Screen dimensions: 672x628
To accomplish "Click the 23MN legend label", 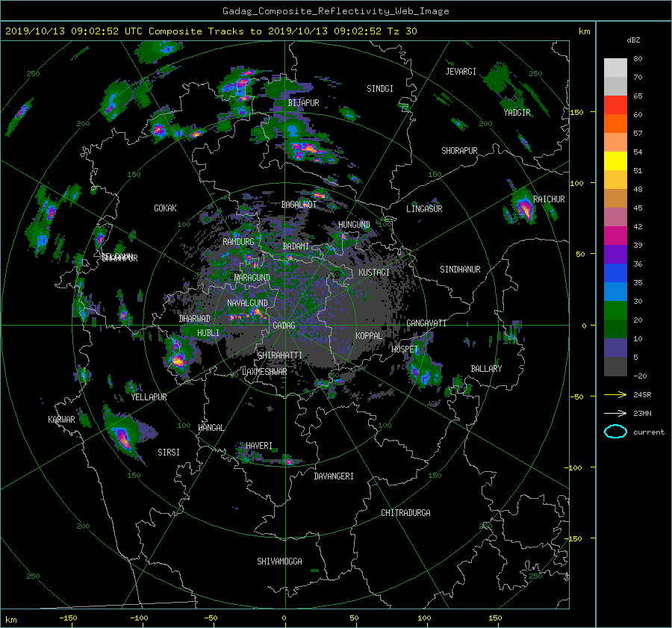I will pos(642,414).
